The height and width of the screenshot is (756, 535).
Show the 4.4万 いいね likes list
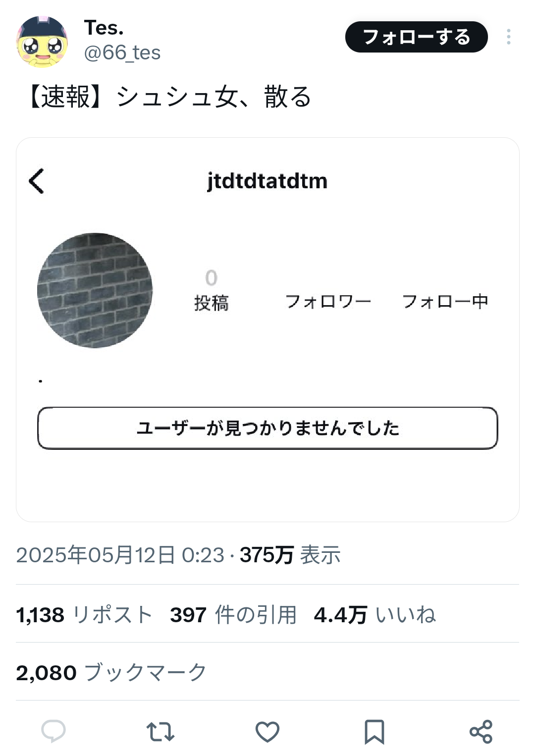pos(374,615)
